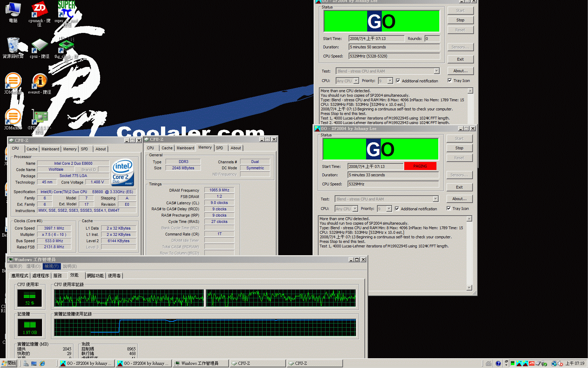Click the 上午 07:19 taskbar clock
The width and height of the screenshot is (588, 368).
(x=575, y=363)
